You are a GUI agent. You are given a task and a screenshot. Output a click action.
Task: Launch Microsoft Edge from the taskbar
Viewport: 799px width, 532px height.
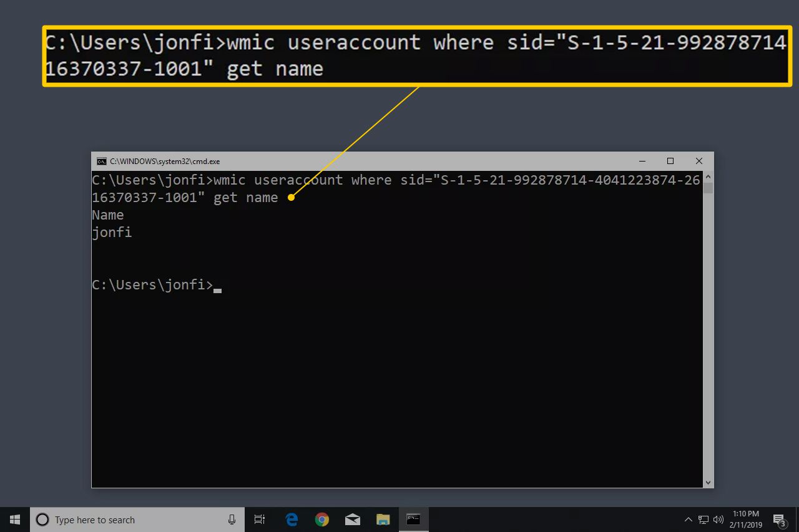point(292,520)
